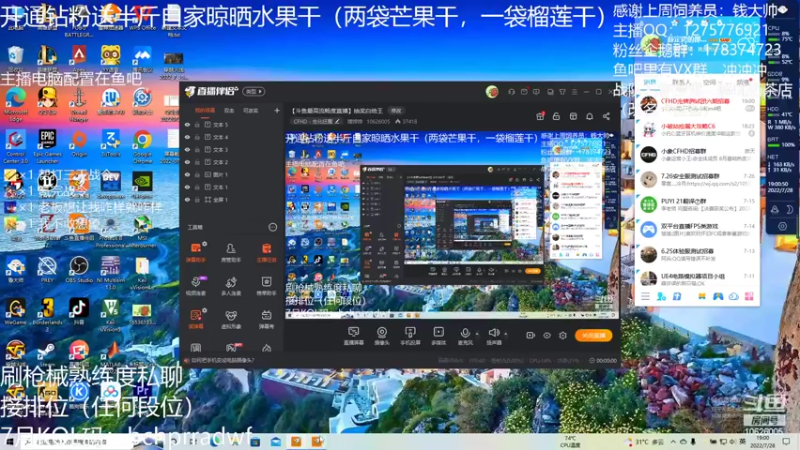800x450 pixels.
Task: Toggle visibility of 文本 4 source
Action: (x=187, y=137)
